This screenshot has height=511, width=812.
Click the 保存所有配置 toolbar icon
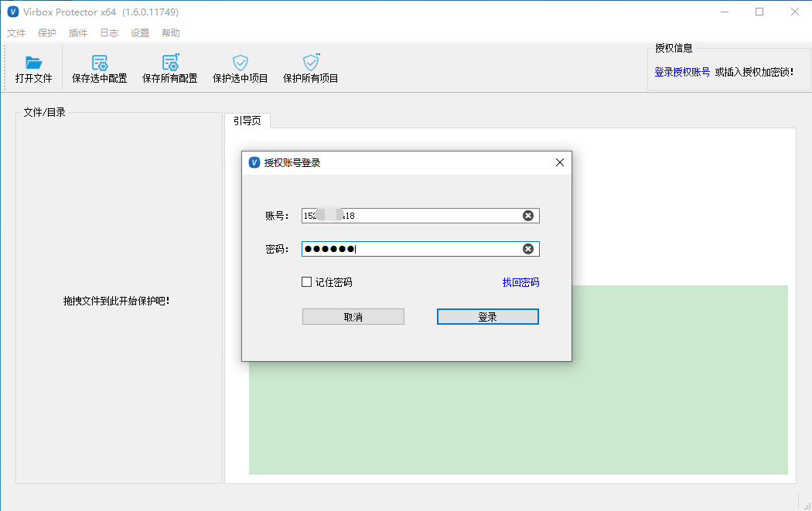coord(170,62)
